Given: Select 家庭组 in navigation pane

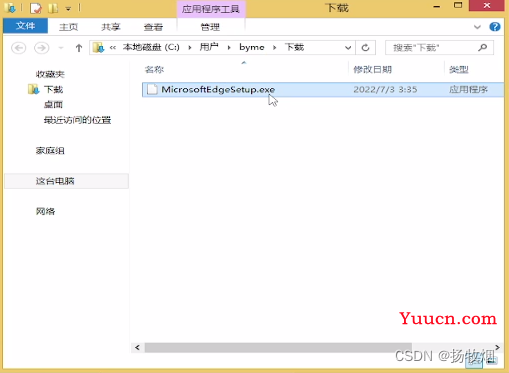Looking at the screenshot, I should coord(50,151).
